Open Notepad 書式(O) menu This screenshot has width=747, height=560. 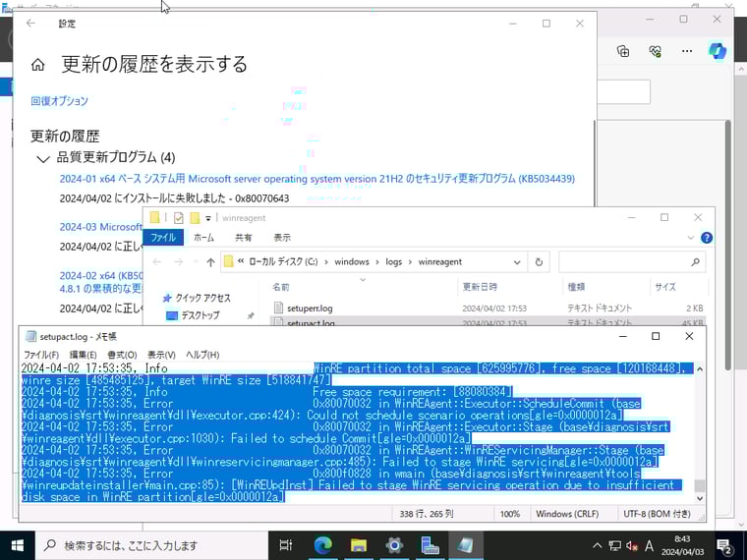tap(122, 355)
